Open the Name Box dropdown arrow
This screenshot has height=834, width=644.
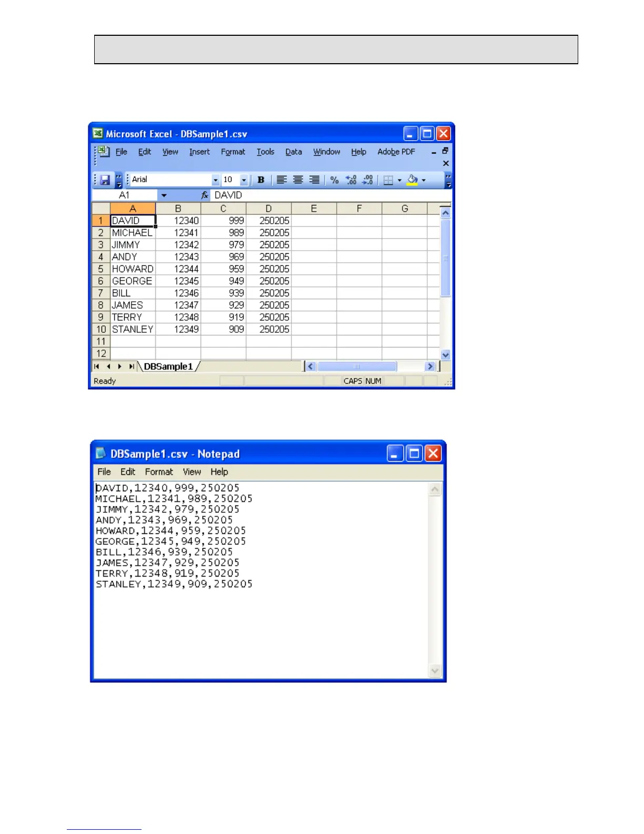point(164,195)
